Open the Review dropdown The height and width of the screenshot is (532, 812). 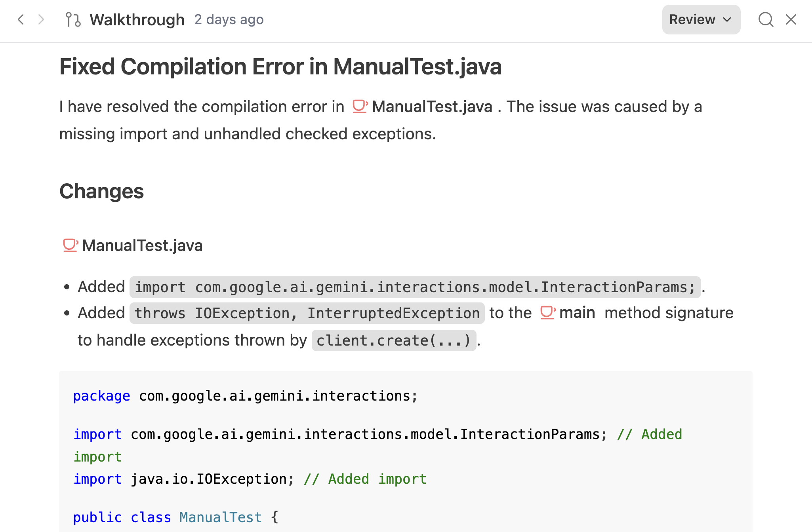click(692, 19)
